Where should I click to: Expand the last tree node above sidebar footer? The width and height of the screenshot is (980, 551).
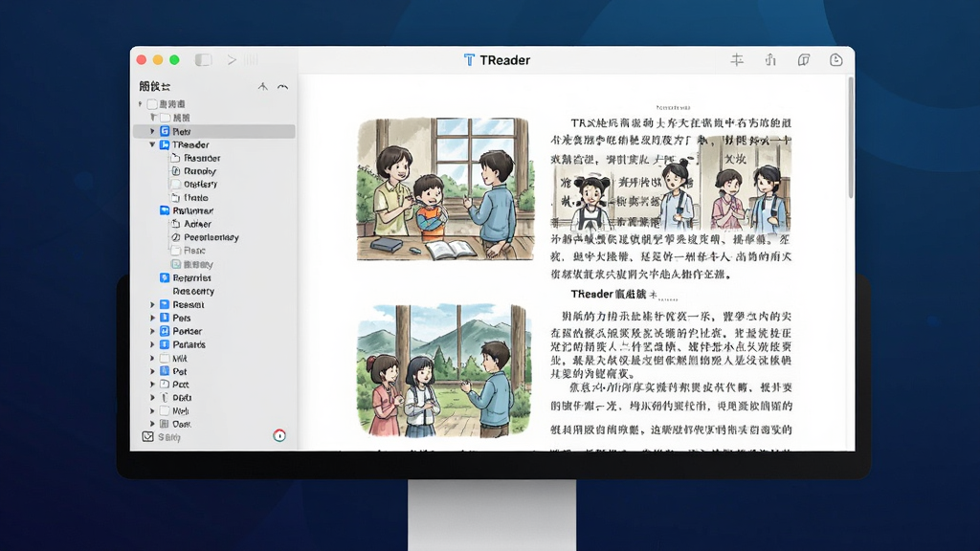(x=152, y=424)
